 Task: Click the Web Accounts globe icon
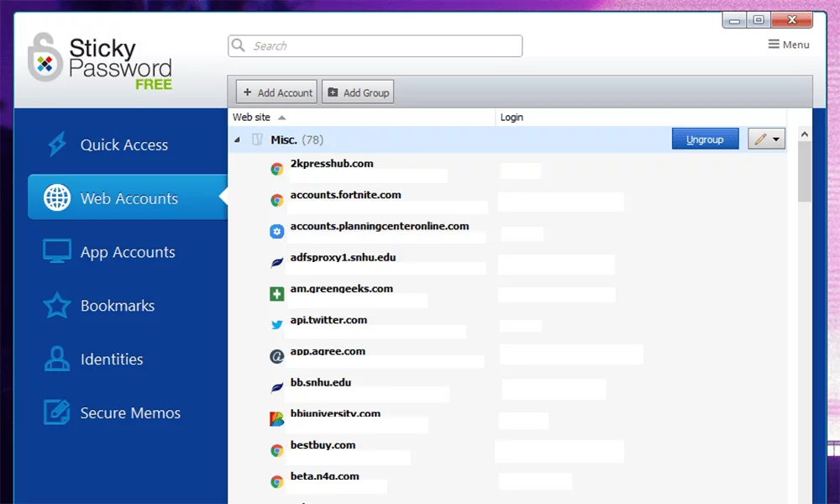point(57,198)
